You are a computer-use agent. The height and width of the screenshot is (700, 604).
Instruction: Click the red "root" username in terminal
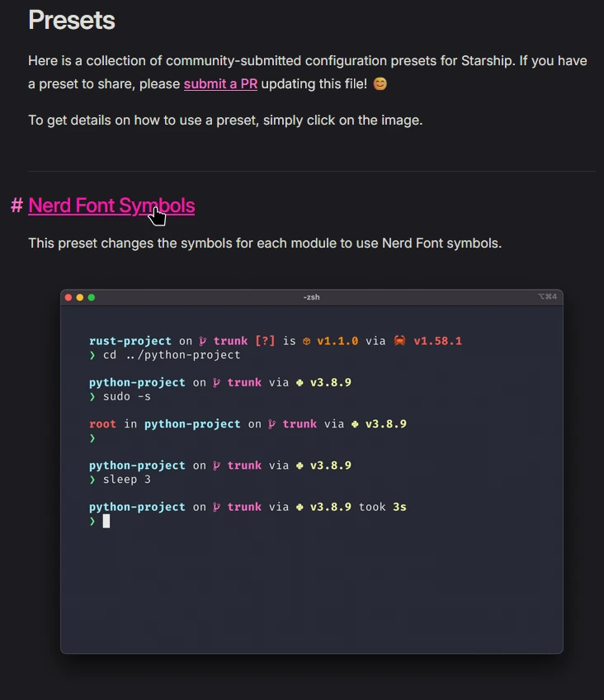(x=102, y=424)
